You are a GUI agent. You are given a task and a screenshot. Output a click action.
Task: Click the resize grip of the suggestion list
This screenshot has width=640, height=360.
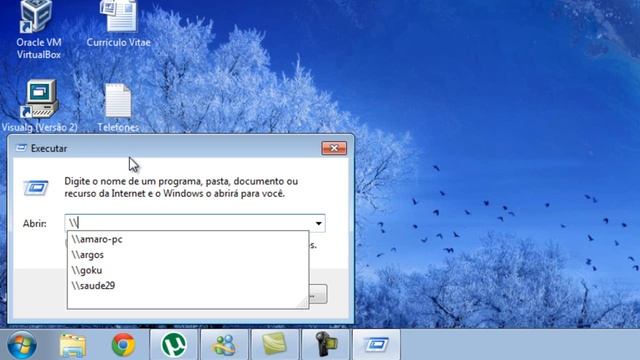(303, 303)
